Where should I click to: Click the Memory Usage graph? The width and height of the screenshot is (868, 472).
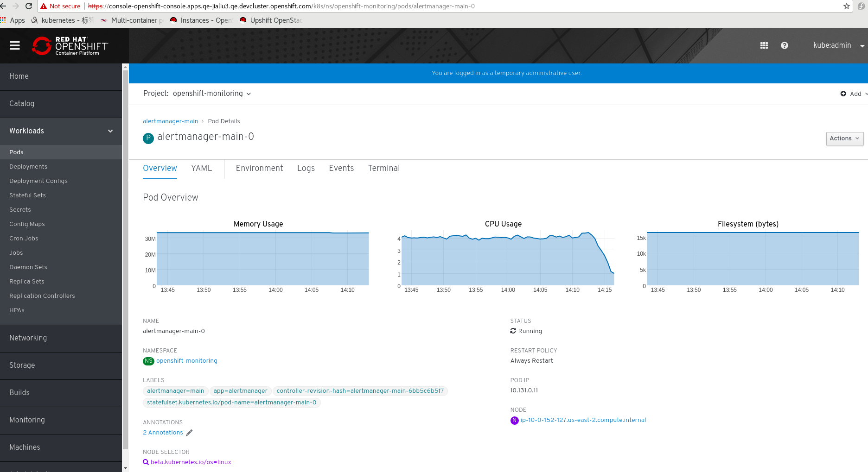tap(262, 258)
